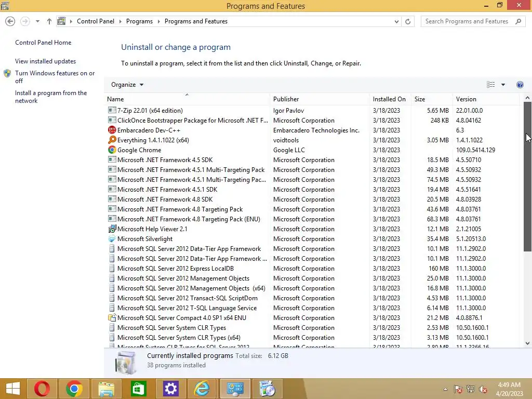532x399 pixels.
Task: Select ClickOnce Bootstrapper Package row
Action: [x=312, y=120]
